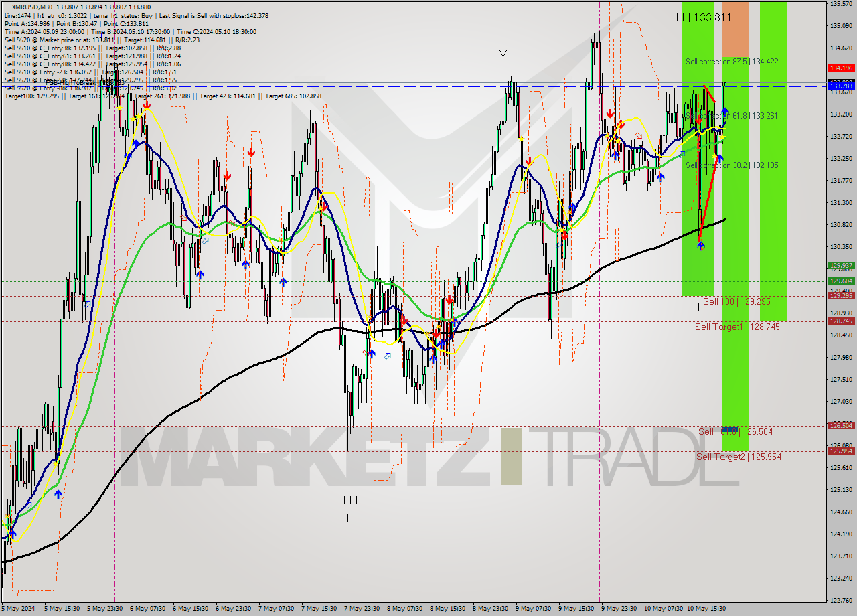Click the 127.510 price axis value

coord(841,380)
